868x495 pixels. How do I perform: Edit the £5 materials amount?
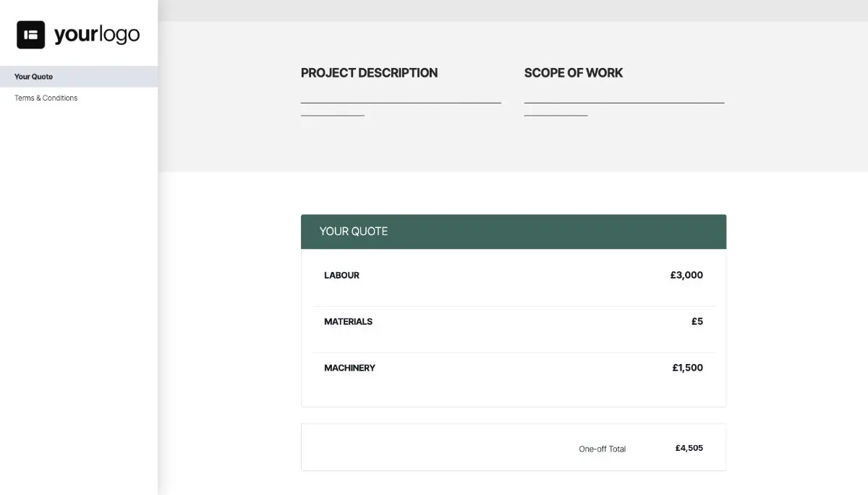pyautogui.click(x=697, y=321)
